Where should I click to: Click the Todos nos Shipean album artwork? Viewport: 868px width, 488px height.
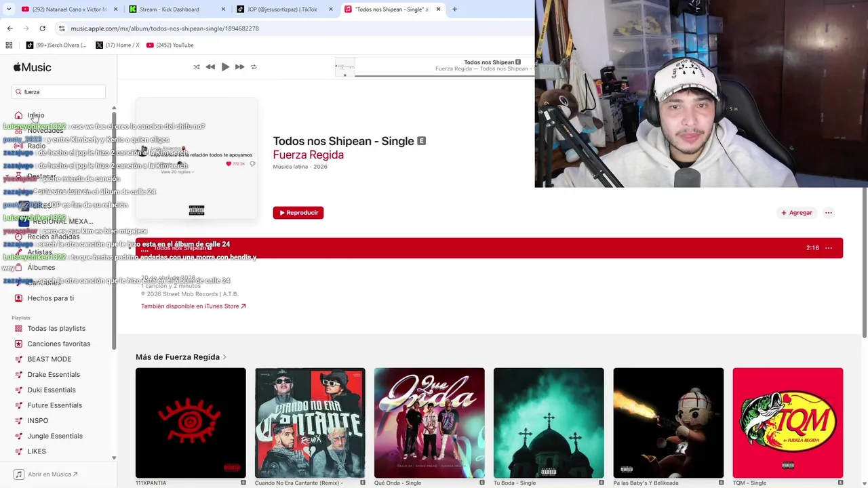[197, 159]
